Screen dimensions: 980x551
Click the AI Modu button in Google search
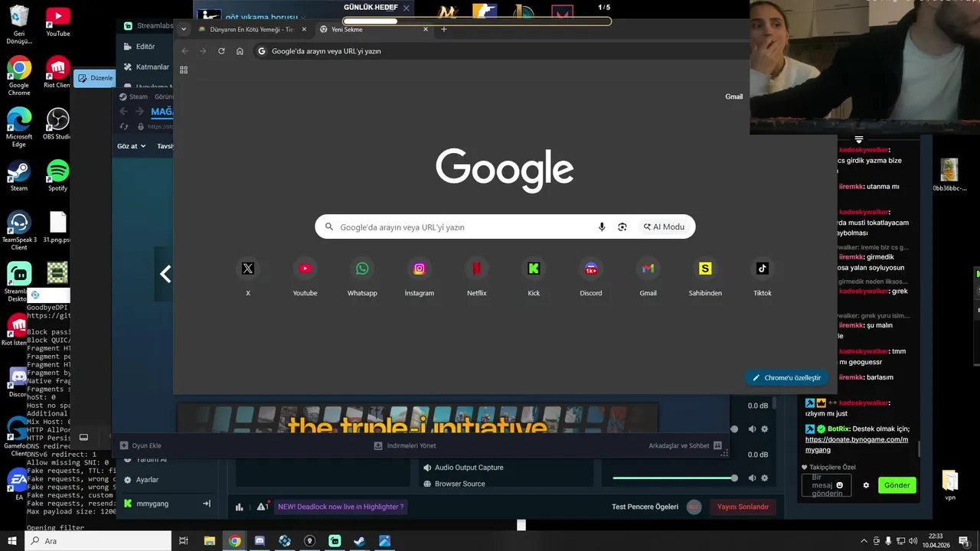[664, 227]
